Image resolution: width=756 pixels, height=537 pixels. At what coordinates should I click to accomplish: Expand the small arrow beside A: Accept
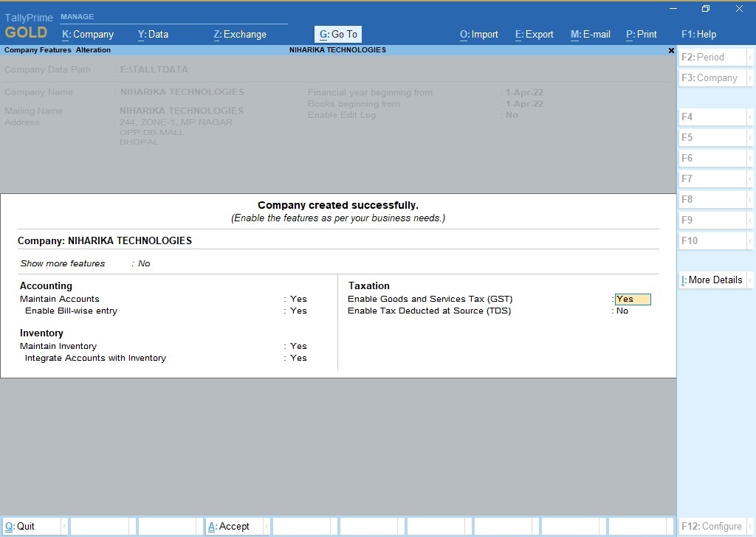pos(267,527)
